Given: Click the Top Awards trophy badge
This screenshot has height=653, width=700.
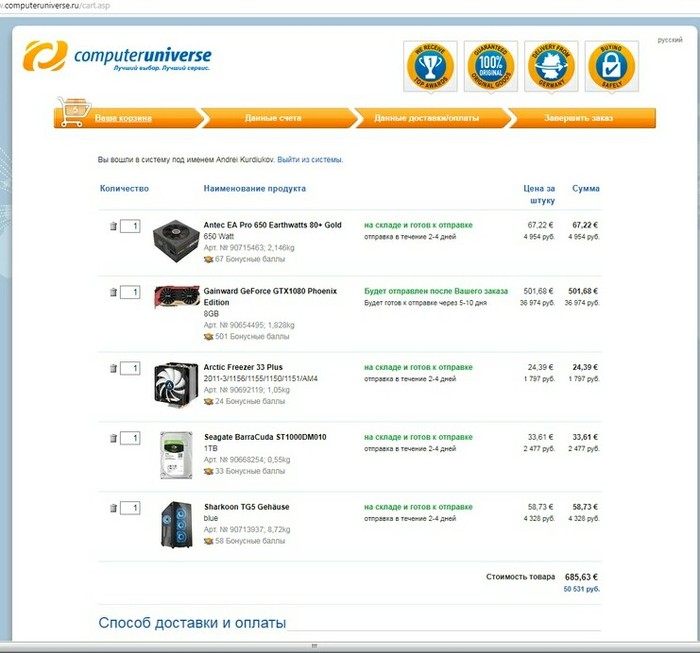Looking at the screenshot, I should click(x=429, y=66).
